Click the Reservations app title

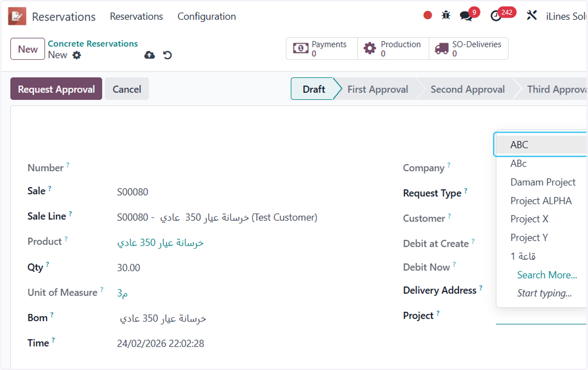[x=64, y=17]
